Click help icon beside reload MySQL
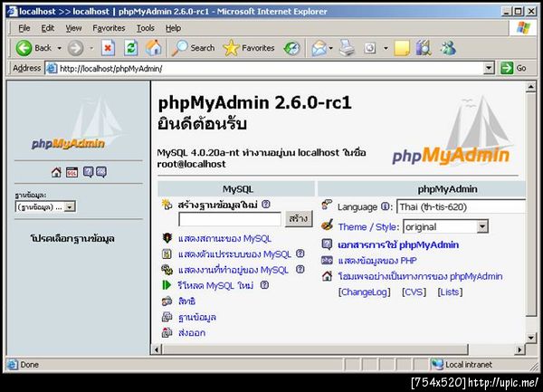Screen dimensions: 543x392 [x=264, y=284]
